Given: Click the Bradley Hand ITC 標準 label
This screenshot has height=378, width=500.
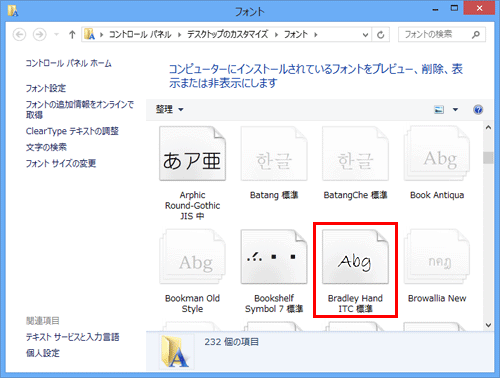Looking at the screenshot, I should pyautogui.click(x=355, y=303).
